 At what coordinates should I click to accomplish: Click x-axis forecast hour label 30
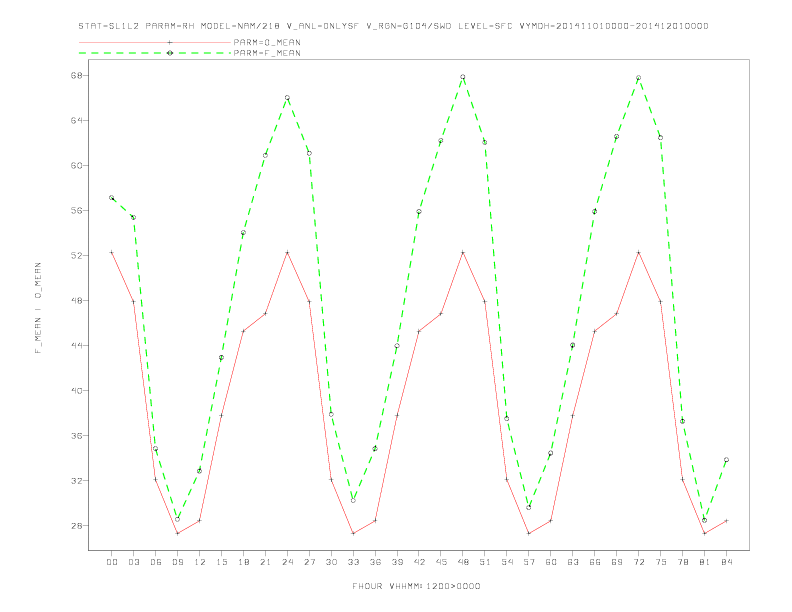pyautogui.click(x=331, y=562)
